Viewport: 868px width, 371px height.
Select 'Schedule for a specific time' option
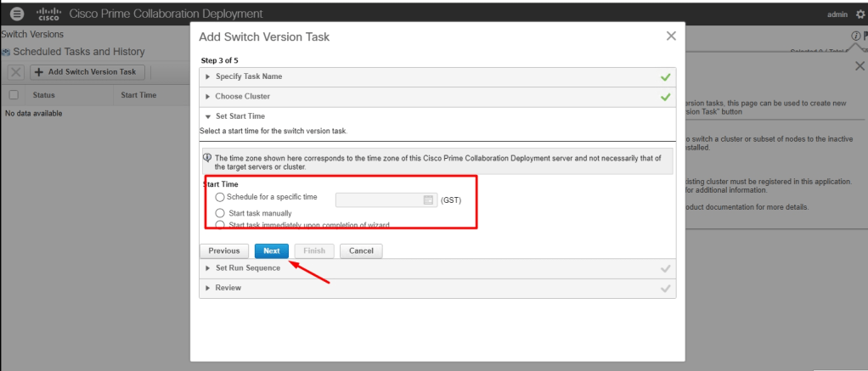point(221,198)
